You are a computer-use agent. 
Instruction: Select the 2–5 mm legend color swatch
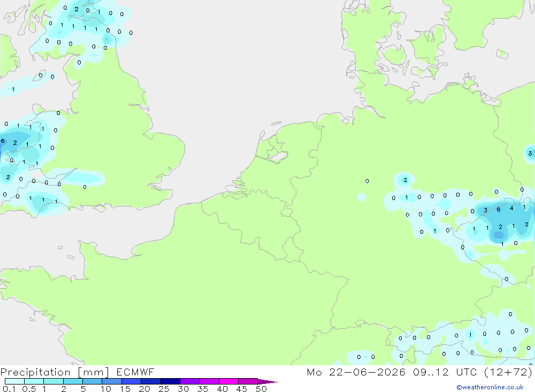(73, 381)
